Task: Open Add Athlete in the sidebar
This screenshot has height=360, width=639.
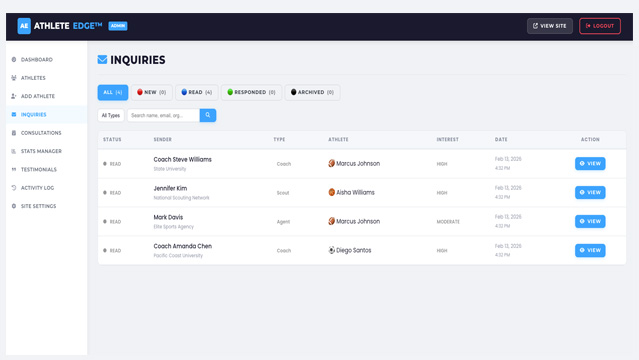Action: coord(46,96)
